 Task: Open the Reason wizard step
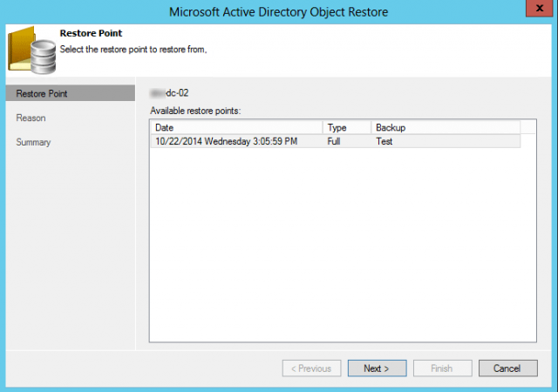31,118
